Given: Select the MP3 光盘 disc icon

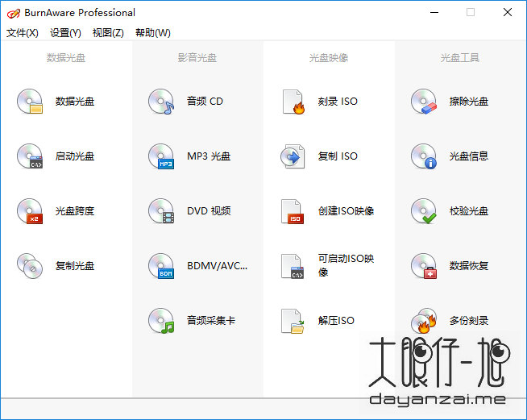Looking at the screenshot, I should click(x=161, y=156).
